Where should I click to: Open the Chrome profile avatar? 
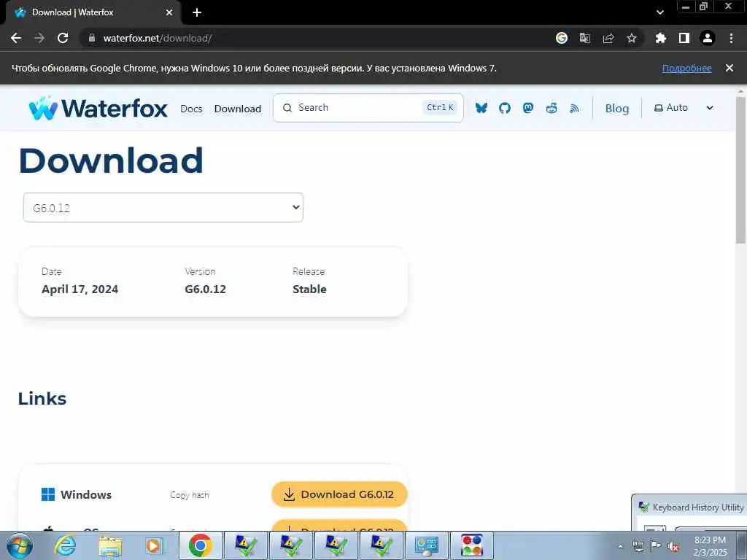pos(708,38)
